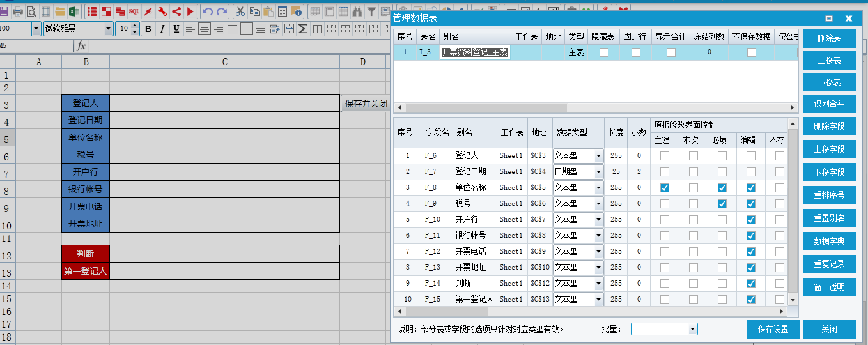Open 日期型 data type dropdown for 登记日期
The width and height of the screenshot is (868, 345).
pyautogui.click(x=598, y=171)
